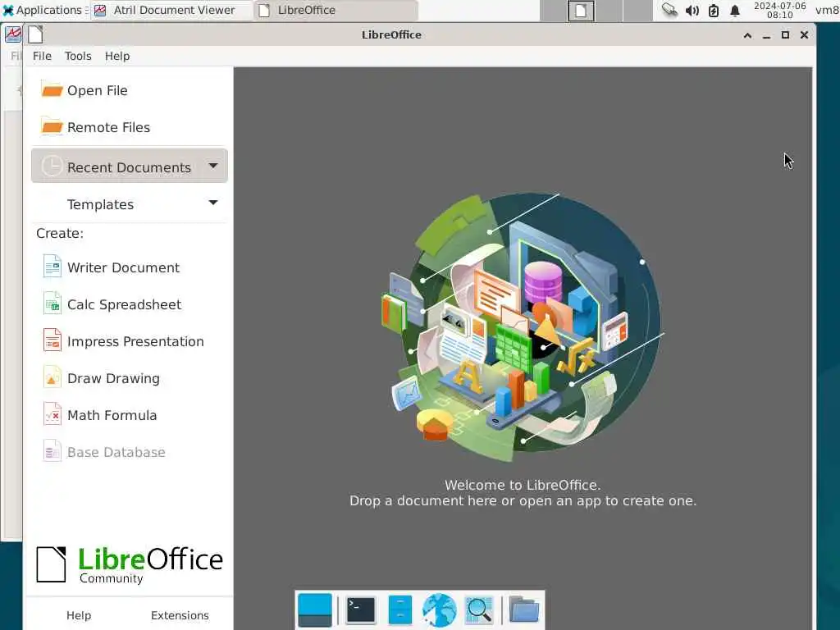Image resolution: width=840 pixels, height=630 pixels.
Task: Click the Math Formula icon
Action: pyautogui.click(x=52, y=414)
